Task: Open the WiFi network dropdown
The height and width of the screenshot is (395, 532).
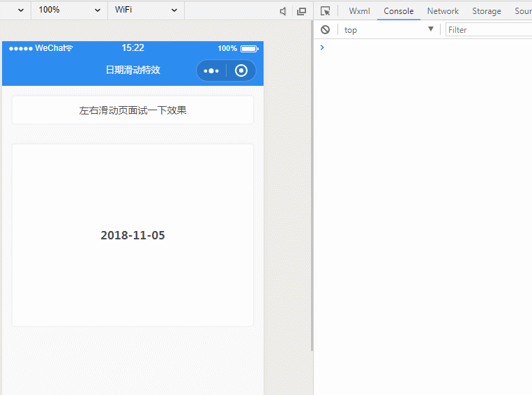Action: pyautogui.click(x=146, y=10)
